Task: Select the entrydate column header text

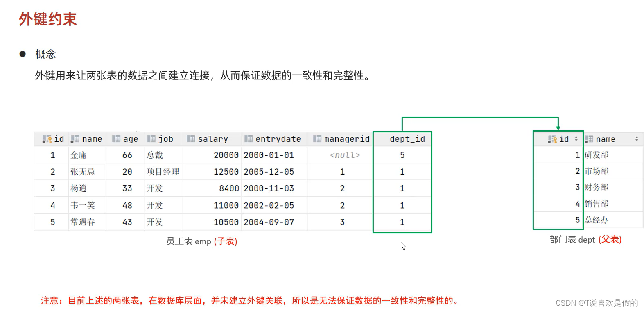Action: click(278, 139)
